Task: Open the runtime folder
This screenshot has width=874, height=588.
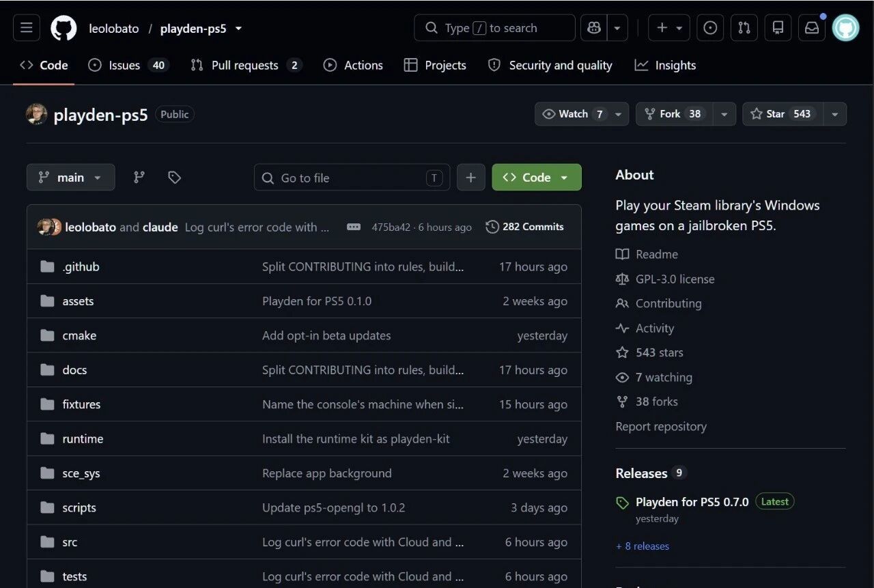Action: [x=83, y=438]
